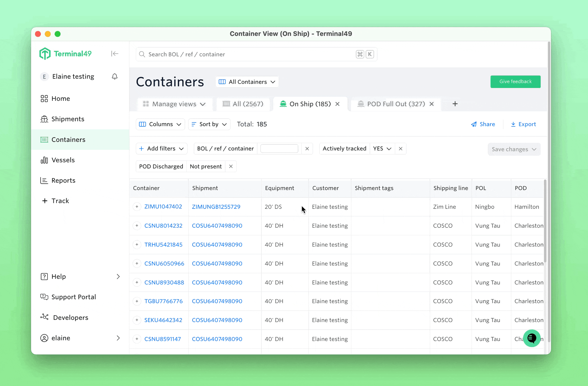588x386 pixels.
Task: Expand the TRHU5421845 row details
Action: click(137, 244)
